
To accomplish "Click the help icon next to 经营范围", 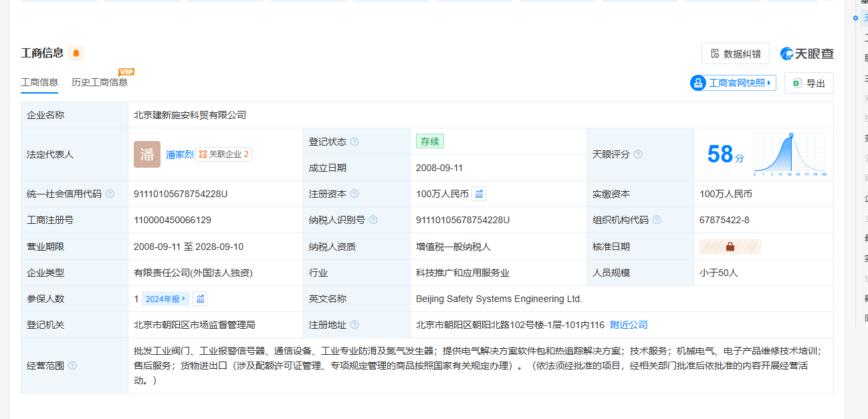I will click(x=72, y=366).
